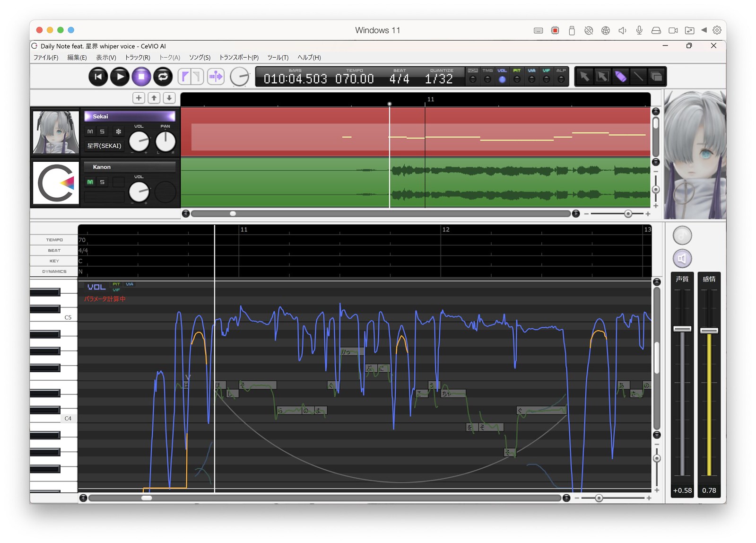Open the 表示(V) menu
The height and width of the screenshot is (543, 756).
106,57
